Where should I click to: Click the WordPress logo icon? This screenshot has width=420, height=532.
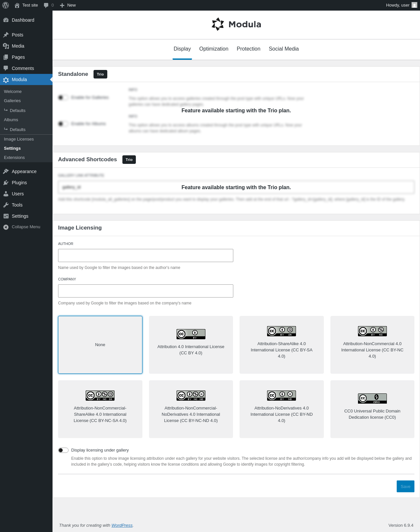click(x=6, y=5)
